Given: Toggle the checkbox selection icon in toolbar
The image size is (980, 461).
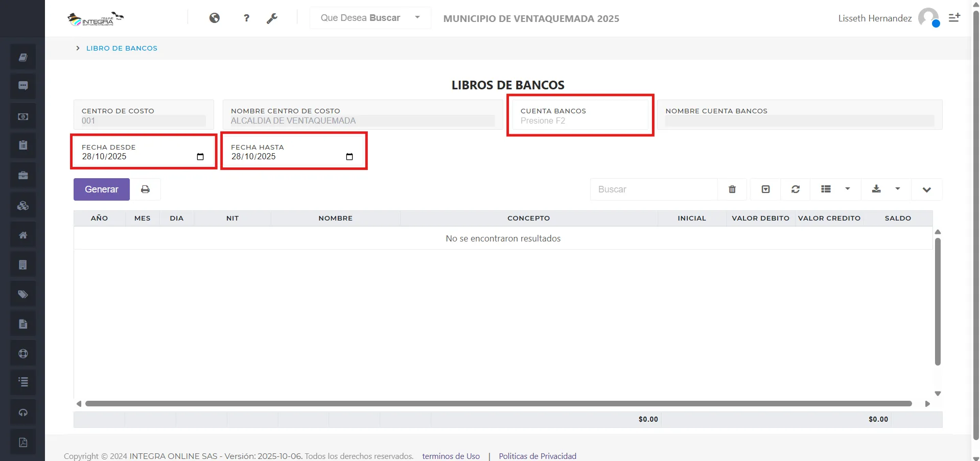Looking at the screenshot, I should (x=765, y=189).
